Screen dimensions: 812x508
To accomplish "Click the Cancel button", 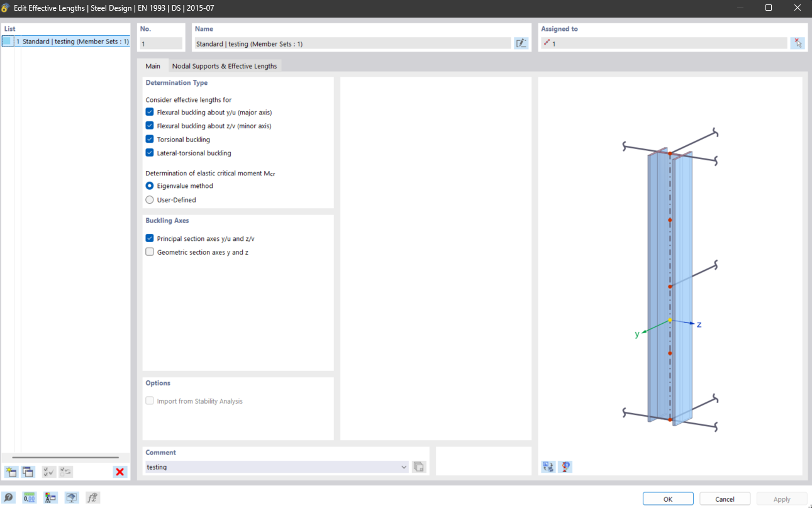I will coord(725,499).
